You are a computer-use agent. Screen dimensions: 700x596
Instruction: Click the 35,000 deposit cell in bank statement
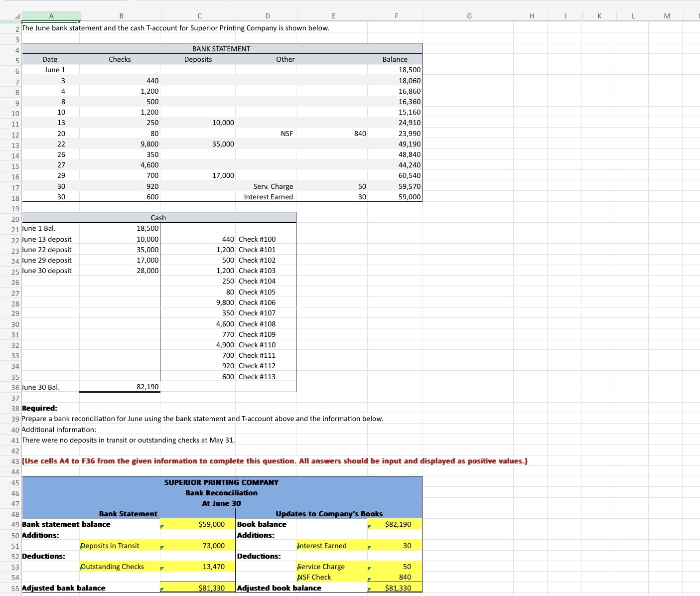coord(199,144)
